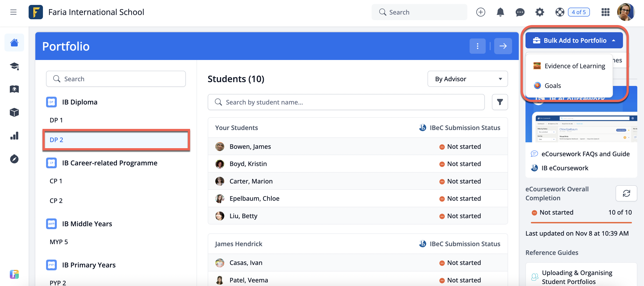Open Carter, Marion student row
This screenshot has height=286, width=644.
pos(358,181)
